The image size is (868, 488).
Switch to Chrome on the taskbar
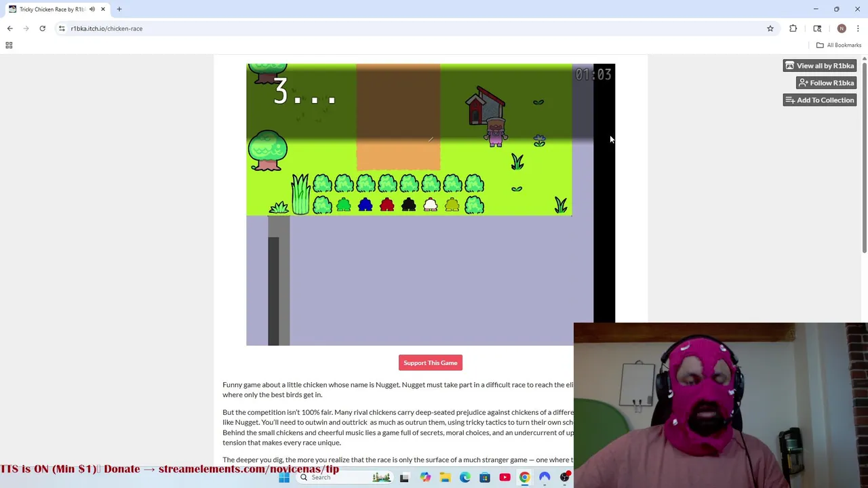(x=524, y=477)
